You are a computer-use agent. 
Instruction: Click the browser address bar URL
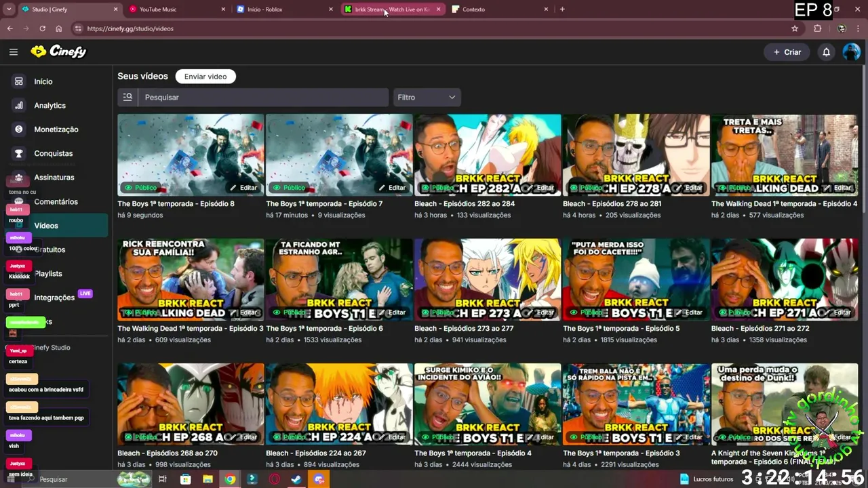tap(130, 28)
